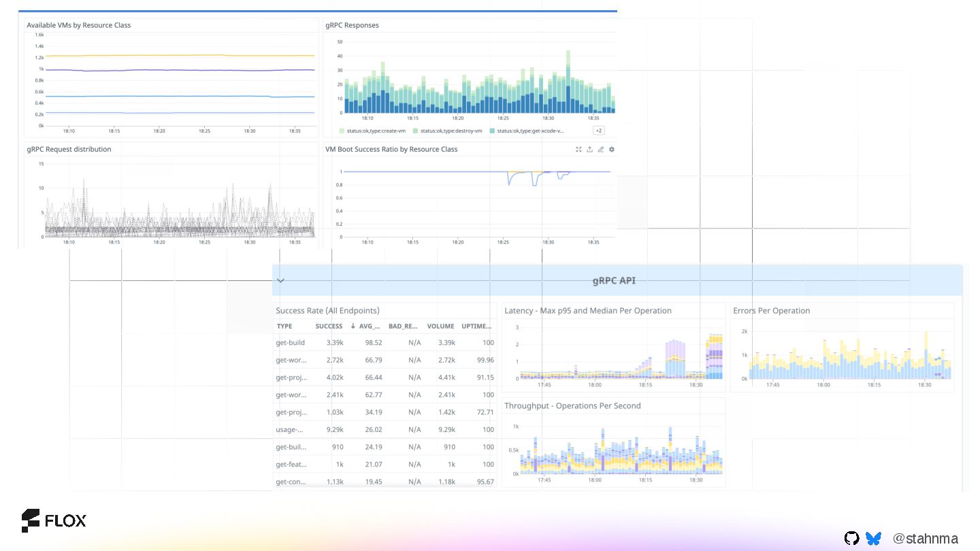
Task: Toggle the status:ok,type:get-xcode-v legend swatch
Action: click(x=492, y=131)
